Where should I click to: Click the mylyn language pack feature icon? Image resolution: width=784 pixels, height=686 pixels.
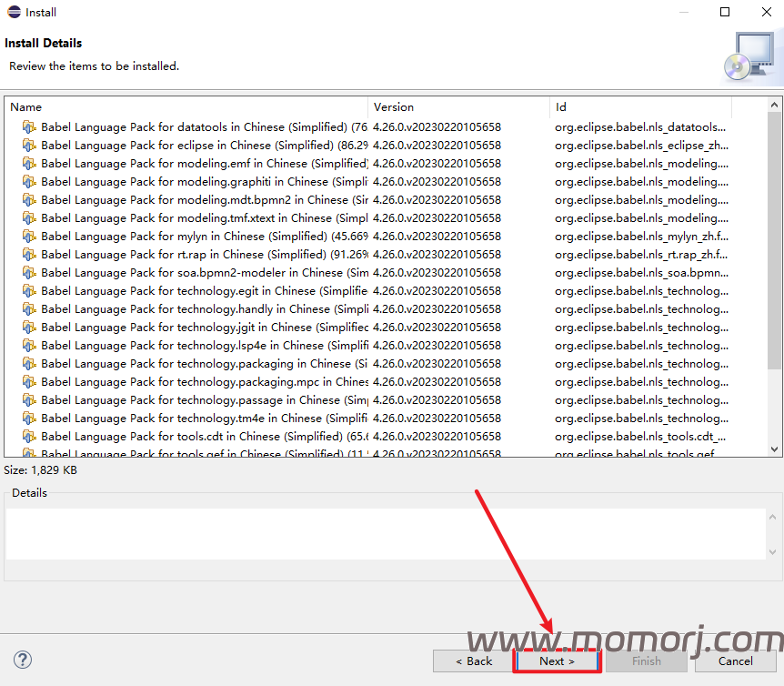(29, 237)
